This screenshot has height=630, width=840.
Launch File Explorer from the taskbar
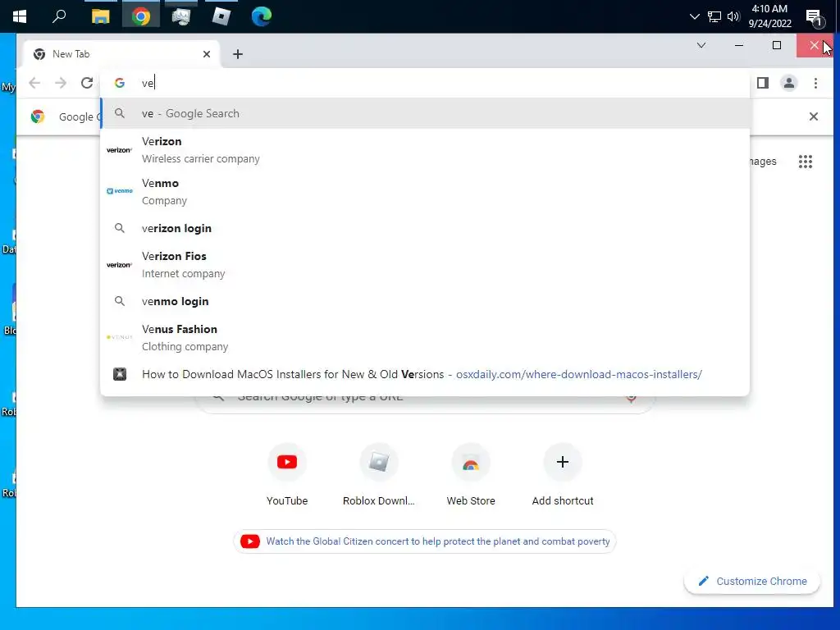(x=100, y=16)
